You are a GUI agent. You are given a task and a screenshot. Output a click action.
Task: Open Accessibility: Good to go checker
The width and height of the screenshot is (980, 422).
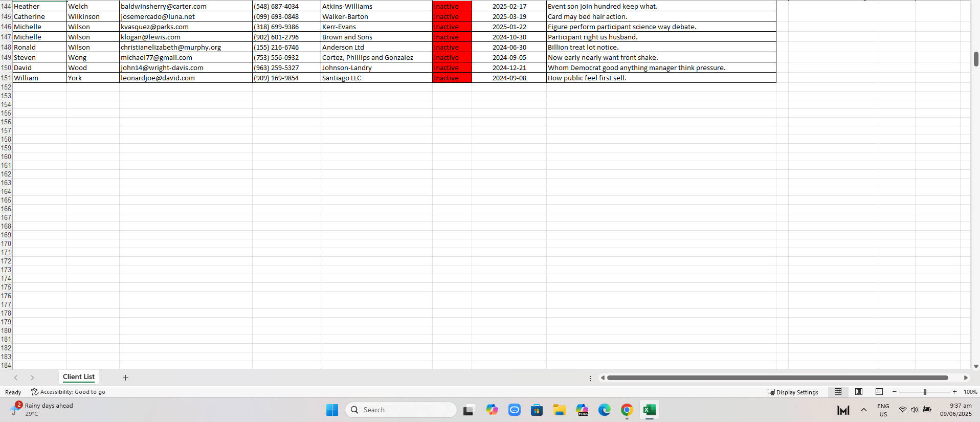pyautogui.click(x=68, y=392)
